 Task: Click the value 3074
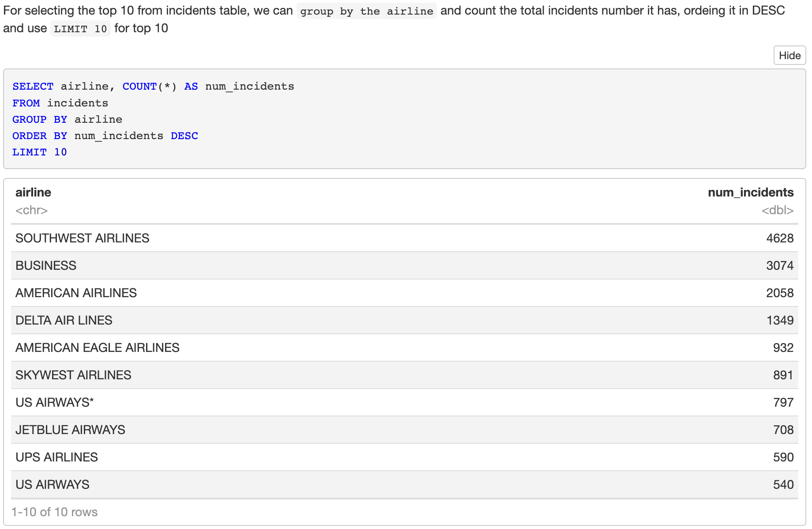tap(780, 265)
